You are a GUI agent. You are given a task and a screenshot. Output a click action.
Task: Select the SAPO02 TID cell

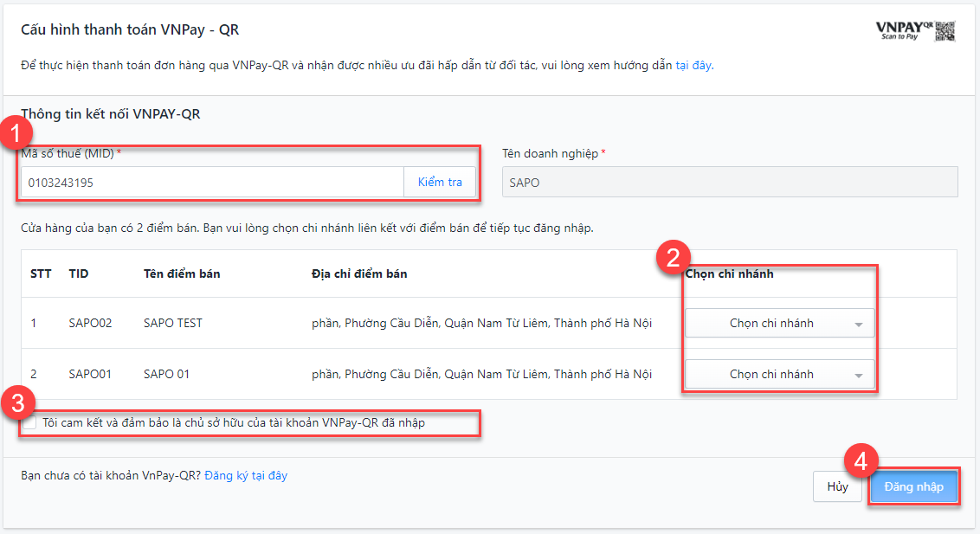tap(90, 323)
